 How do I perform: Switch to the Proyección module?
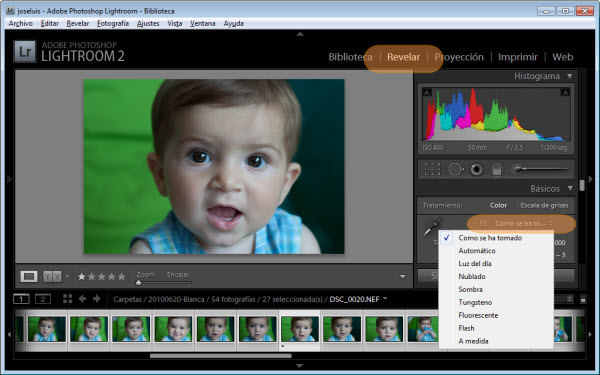click(x=459, y=57)
